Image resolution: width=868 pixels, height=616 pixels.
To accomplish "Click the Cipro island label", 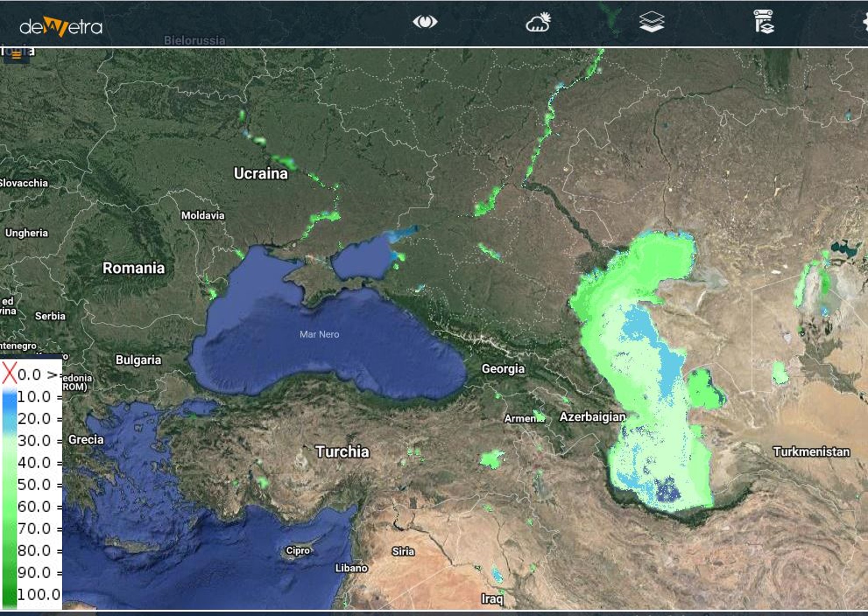I will click(297, 550).
